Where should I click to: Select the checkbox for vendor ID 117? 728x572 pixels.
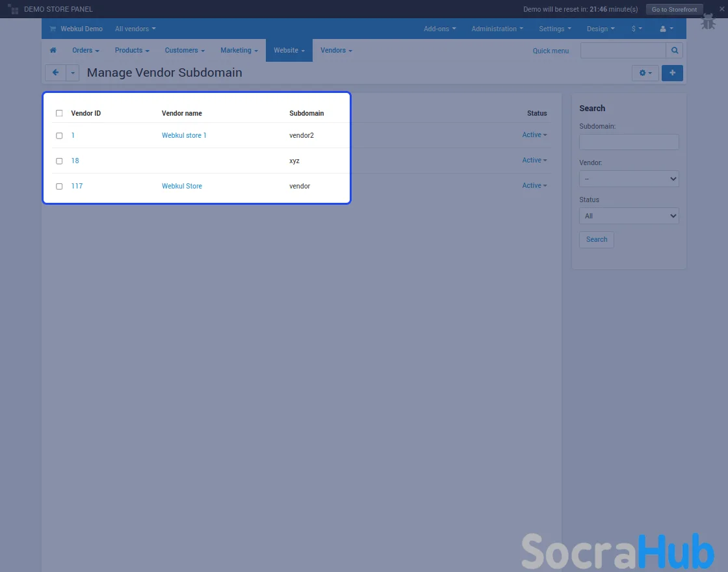click(59, 187)
